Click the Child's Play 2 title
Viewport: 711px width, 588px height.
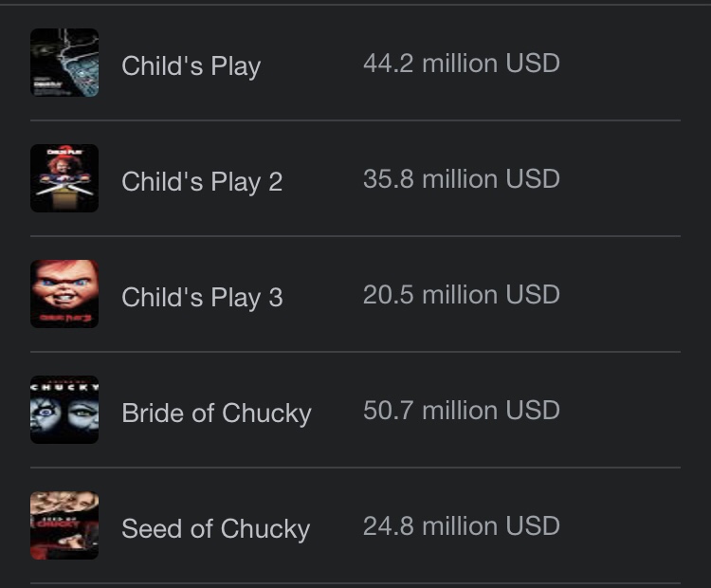(202, 182)
